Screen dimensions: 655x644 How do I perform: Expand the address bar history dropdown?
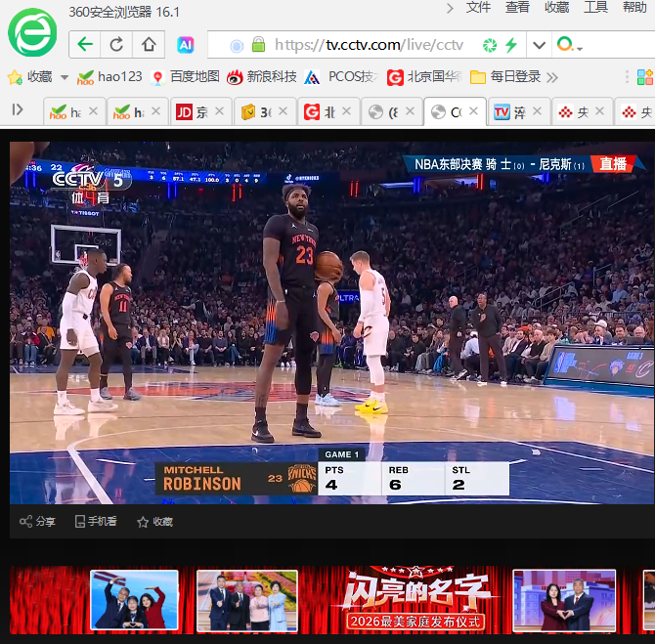pos(539,45)
